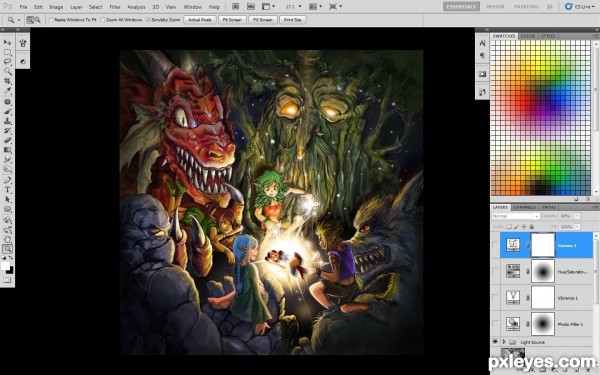600x375 pixels.
Task: Select the Eyedropper tool
Action: coord(7,91)
